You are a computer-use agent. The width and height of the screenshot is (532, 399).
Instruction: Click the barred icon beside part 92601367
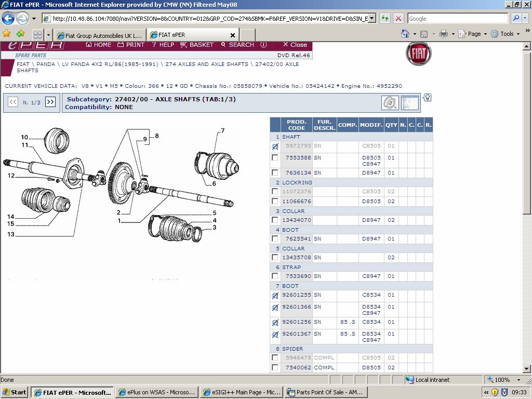[x=275, y=335]
